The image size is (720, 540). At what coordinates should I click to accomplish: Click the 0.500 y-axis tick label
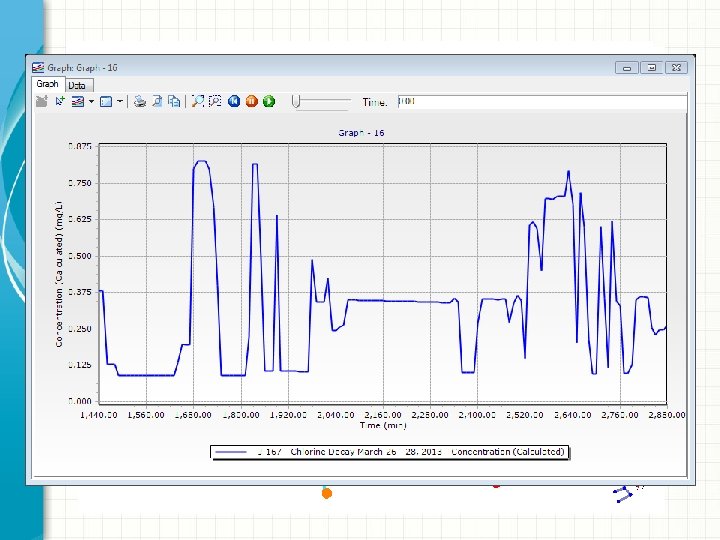(x=80, y=256)
